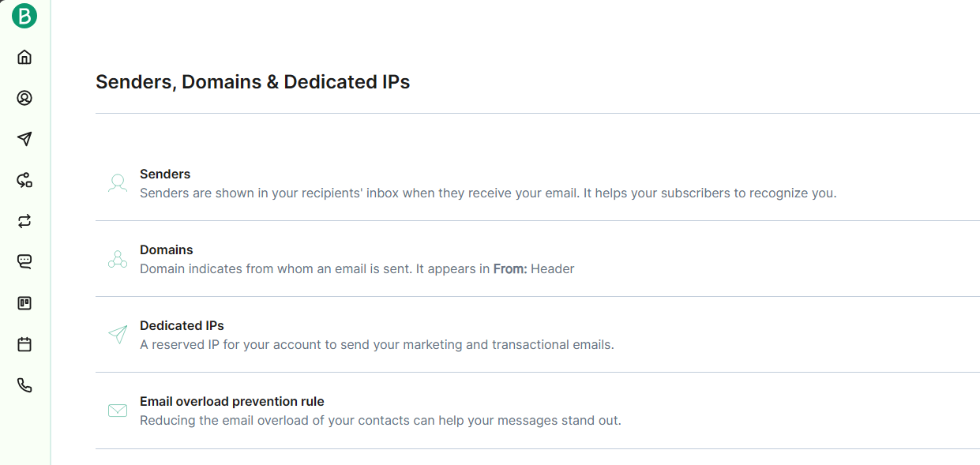Open Email overload prevention rule
This screenshot has height=465, width=980.
pyautogui.click(x=232, y=401)
